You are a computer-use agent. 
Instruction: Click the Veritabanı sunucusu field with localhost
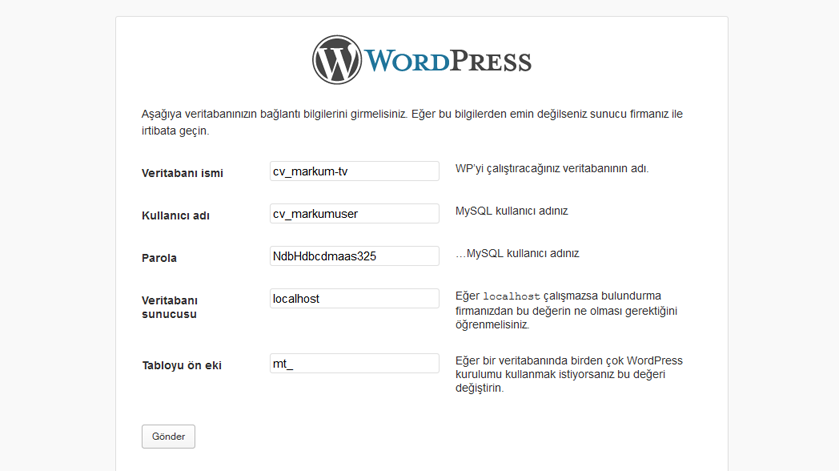point(354,299)
